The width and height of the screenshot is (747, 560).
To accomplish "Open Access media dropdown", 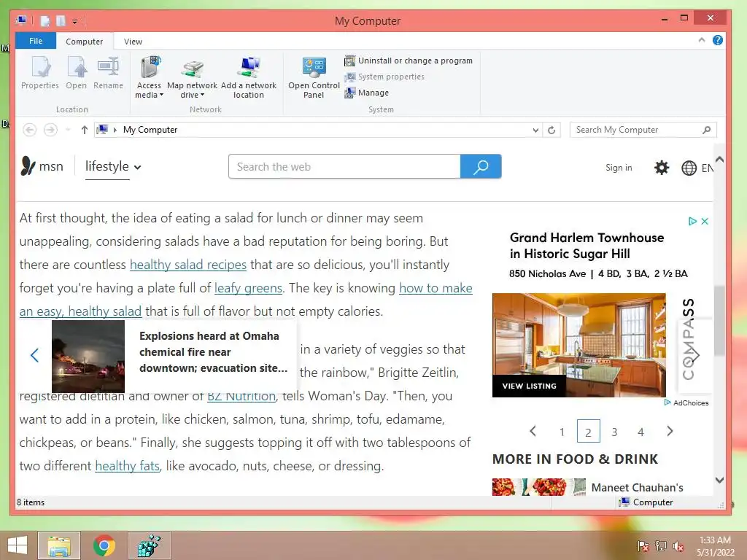I will pos(149,77).
